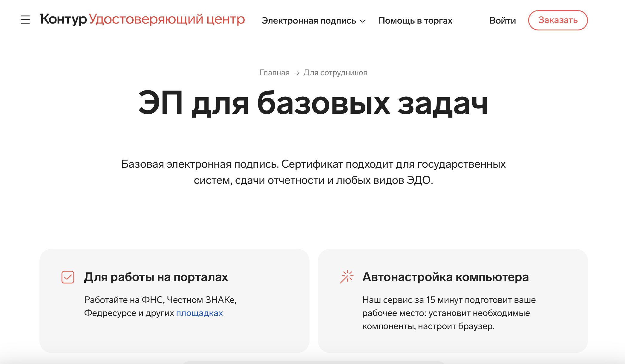The width and height of the screenshot is (625, 364).
Task: Click the chevron next to Электронная подпись
Action: coord(363,21)
